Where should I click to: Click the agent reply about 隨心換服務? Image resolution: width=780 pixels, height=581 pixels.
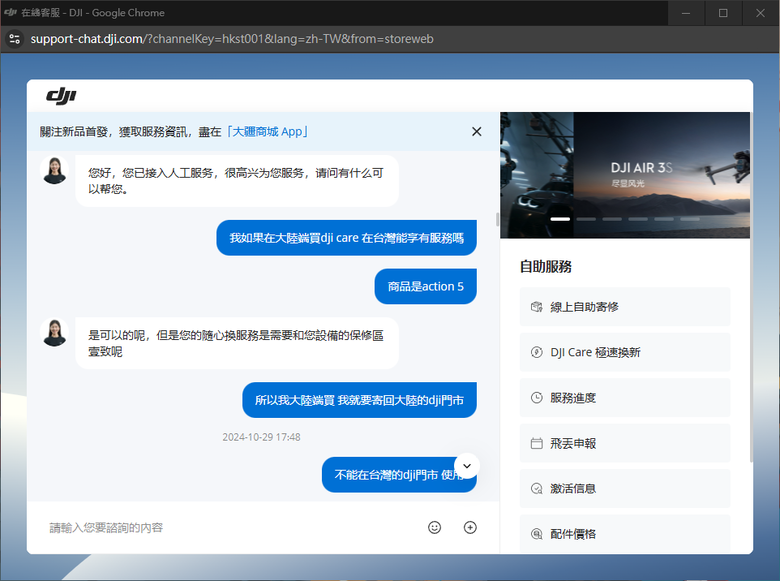[237, 343]
